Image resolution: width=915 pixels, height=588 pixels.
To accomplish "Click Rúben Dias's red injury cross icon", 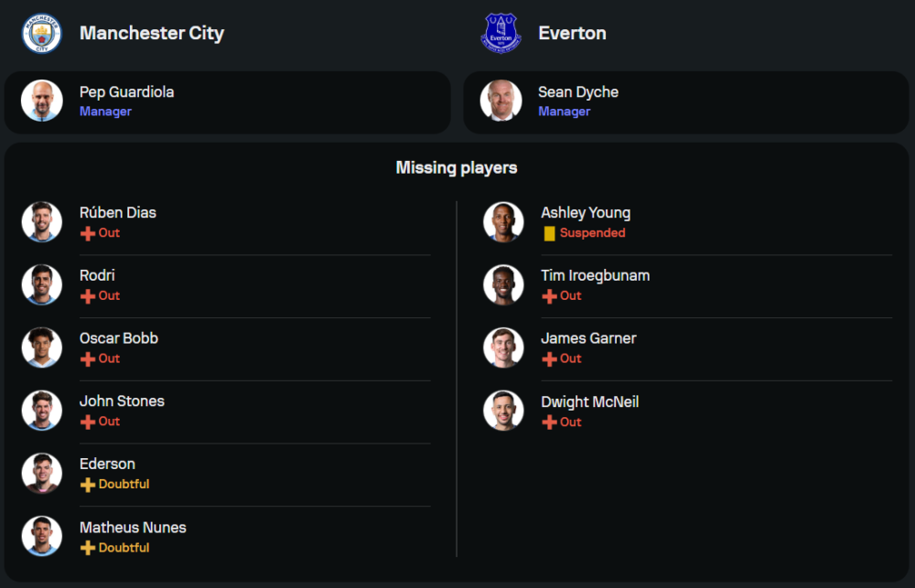I will pyautogui.click(x=88, y=233).
